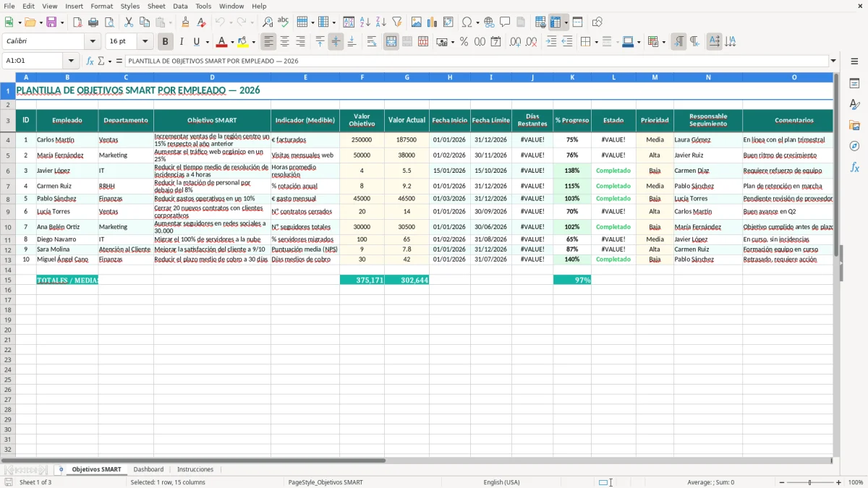This screenshot has height=488, width=868.
Task: Open the Name Box dropdown arrow
Action: (x=71, y=61)
